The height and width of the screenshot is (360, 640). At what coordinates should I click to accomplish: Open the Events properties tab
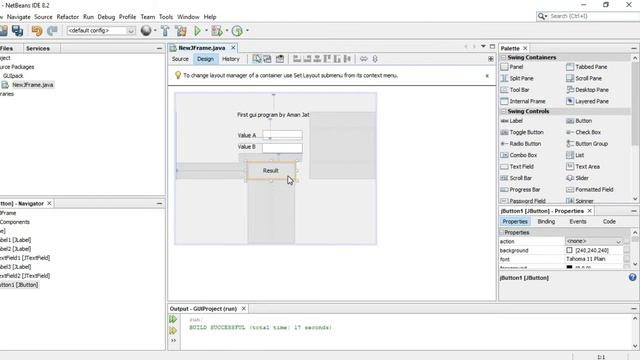(x=578, y=221)
